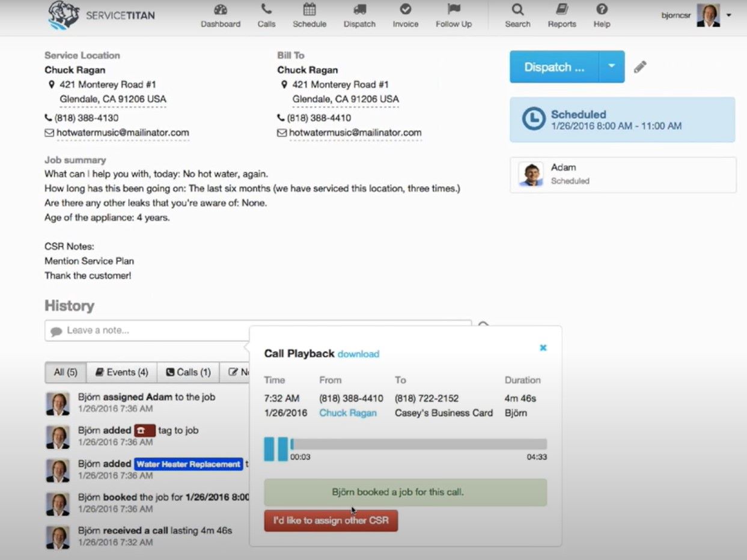Click 'Age of the appliance: 4 years.'
This screenshot has width=747, height=560.
click(107, 218)
